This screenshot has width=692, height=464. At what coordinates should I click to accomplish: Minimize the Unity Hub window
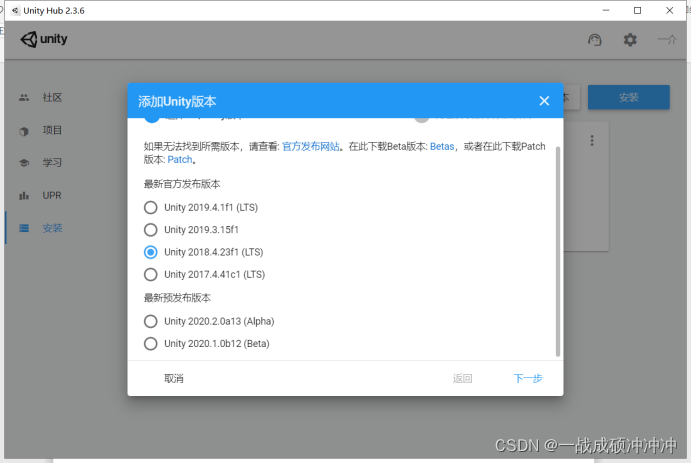[606, 11]
